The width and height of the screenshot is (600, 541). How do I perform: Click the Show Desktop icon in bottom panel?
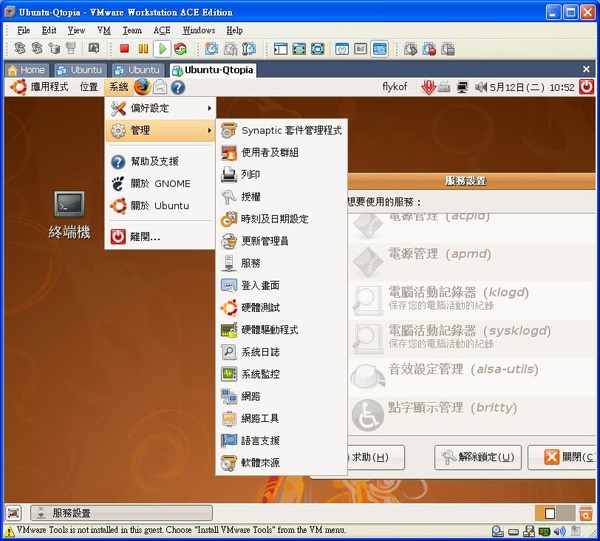click(x=13, y=513)
